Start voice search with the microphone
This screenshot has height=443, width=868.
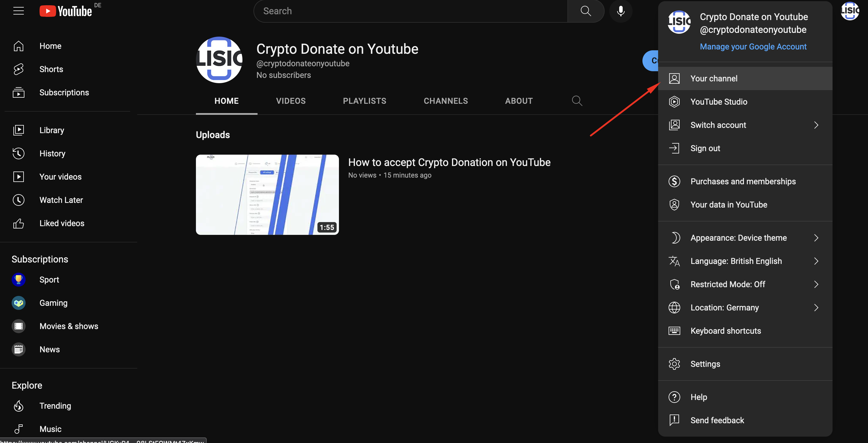coord(621,11)
